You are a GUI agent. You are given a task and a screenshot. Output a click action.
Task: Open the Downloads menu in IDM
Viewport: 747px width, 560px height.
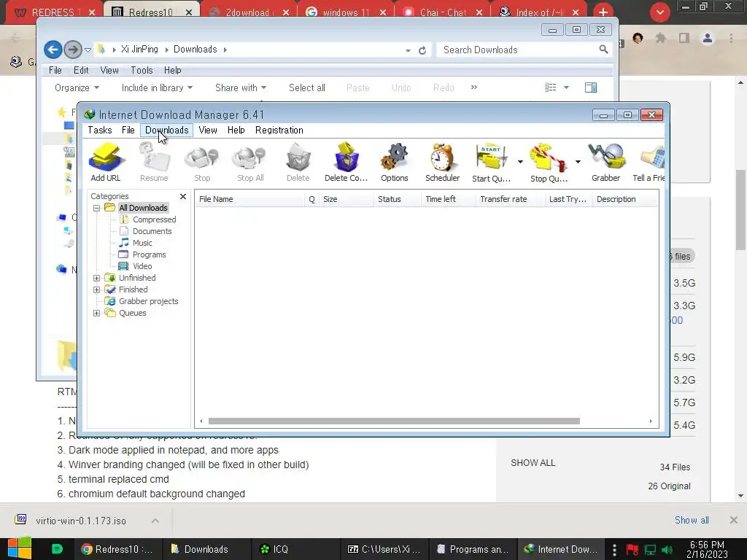click(167, 130)
